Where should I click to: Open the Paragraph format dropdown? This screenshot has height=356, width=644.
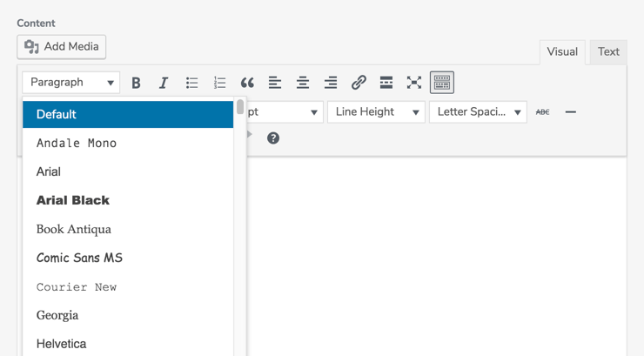(x=71, y=83)
